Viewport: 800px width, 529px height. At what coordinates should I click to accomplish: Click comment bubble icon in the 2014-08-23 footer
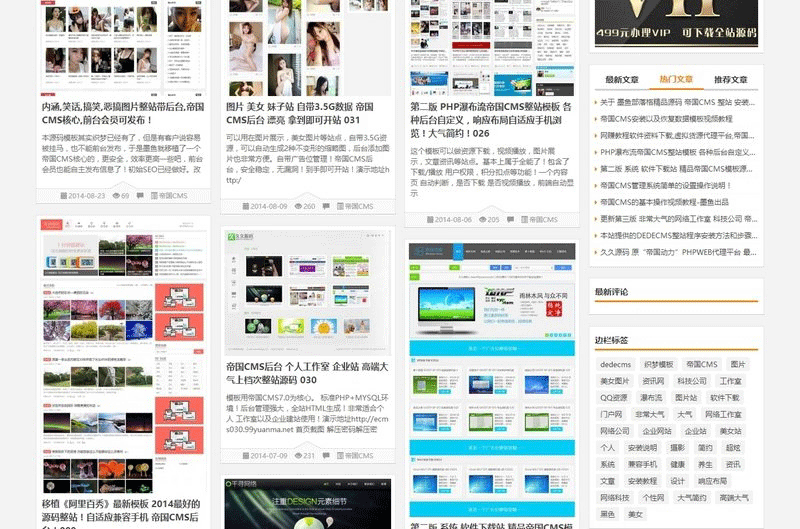[140, 196]
